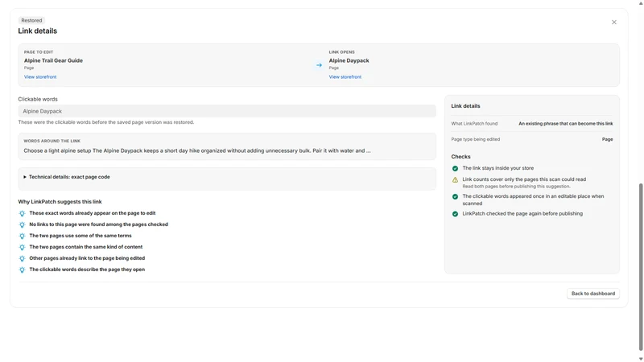The image size is (644, 362).
Task: Click 'Why LinkPatch suggests this link' heading
Action: click(x=60, y=202)
